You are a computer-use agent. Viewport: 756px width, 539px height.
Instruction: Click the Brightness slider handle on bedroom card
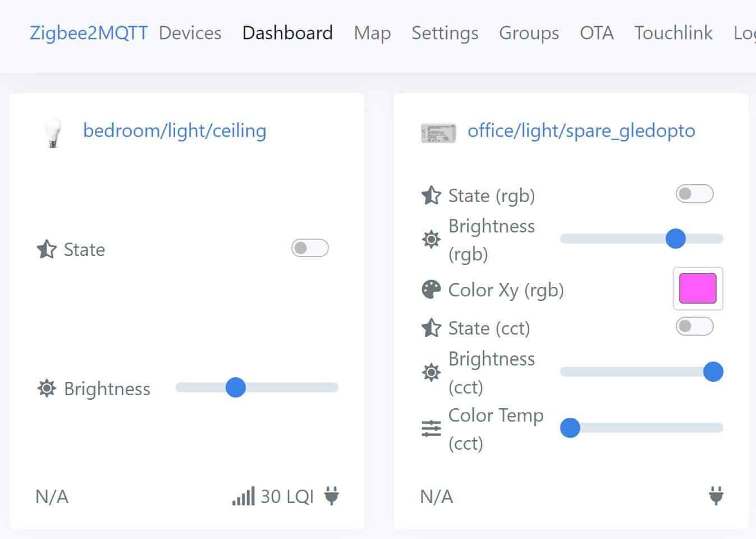pos(236,387)
